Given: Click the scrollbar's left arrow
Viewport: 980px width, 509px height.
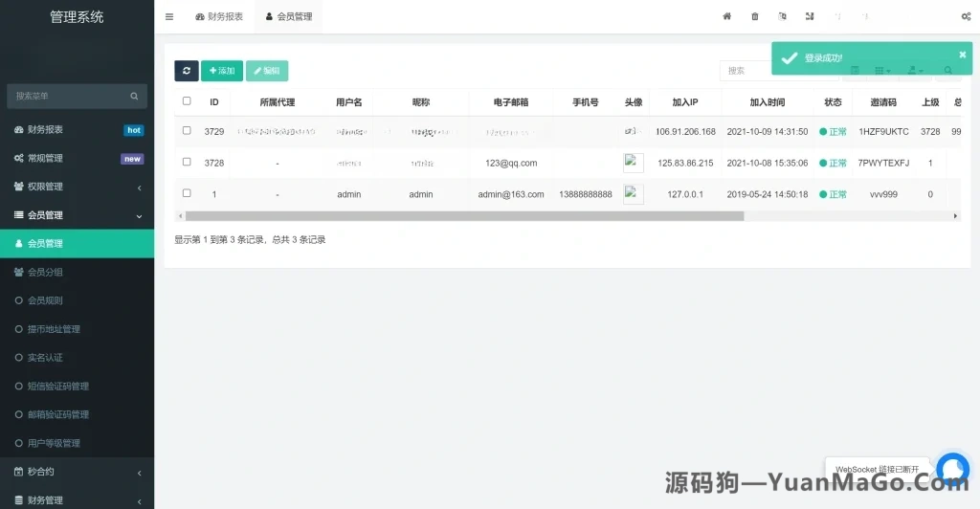Looking at the screenshot, I should [x=181, y=216].
